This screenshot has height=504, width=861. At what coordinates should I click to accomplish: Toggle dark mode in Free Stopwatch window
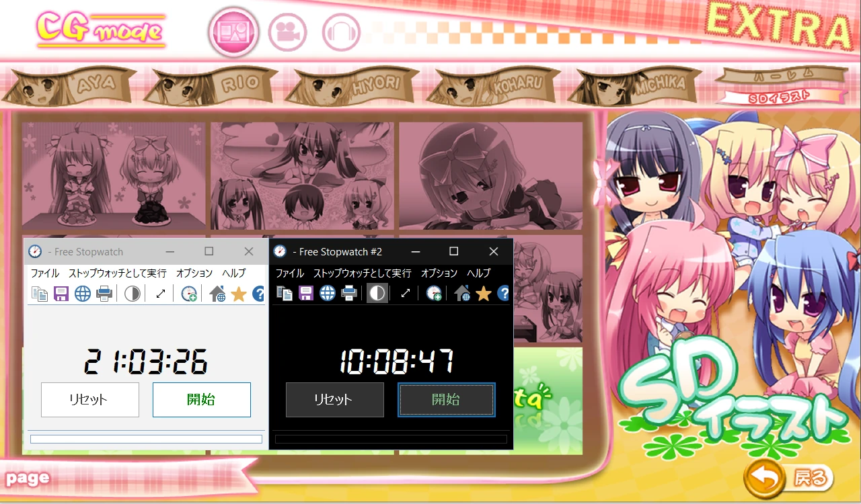click(133, 294)
